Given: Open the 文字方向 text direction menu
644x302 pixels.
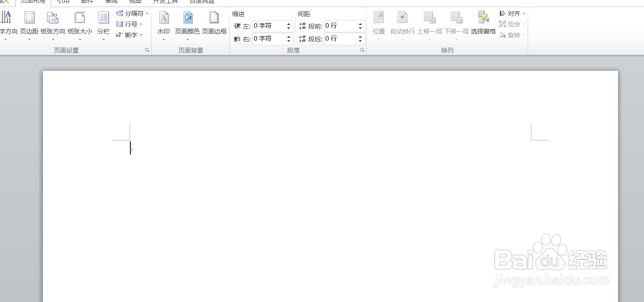Looking at the screenshot, I should coord(7,26).
